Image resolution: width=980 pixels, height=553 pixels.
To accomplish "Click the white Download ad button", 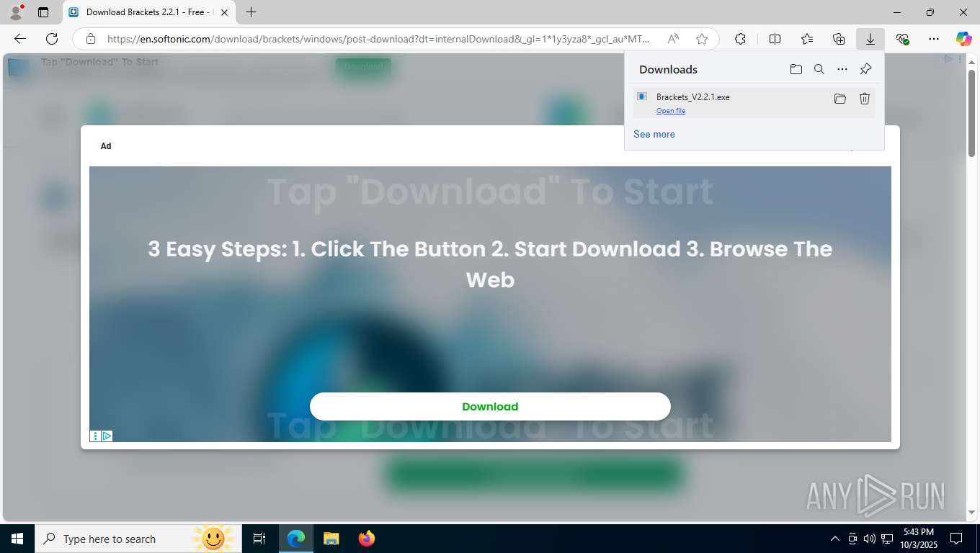I will pyautogui.click(x=490, y=406).
